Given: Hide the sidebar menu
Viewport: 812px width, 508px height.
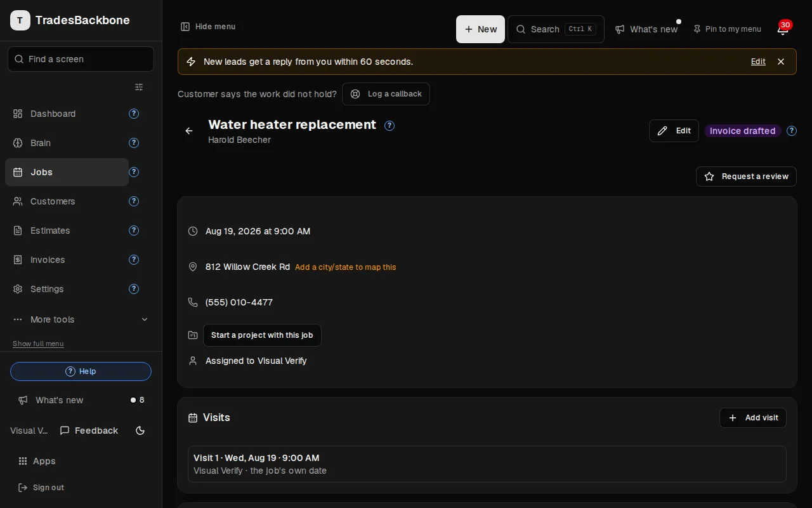Looking at the screenshot, I should [208, 27].
